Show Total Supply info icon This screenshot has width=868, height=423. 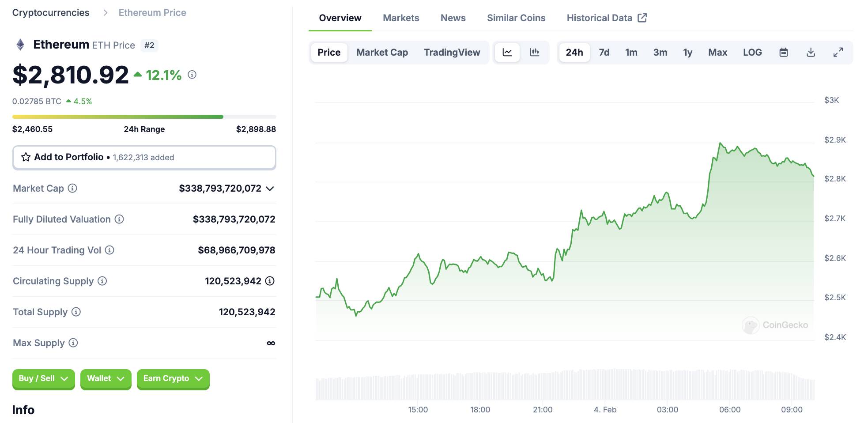(x=76, y=312)
